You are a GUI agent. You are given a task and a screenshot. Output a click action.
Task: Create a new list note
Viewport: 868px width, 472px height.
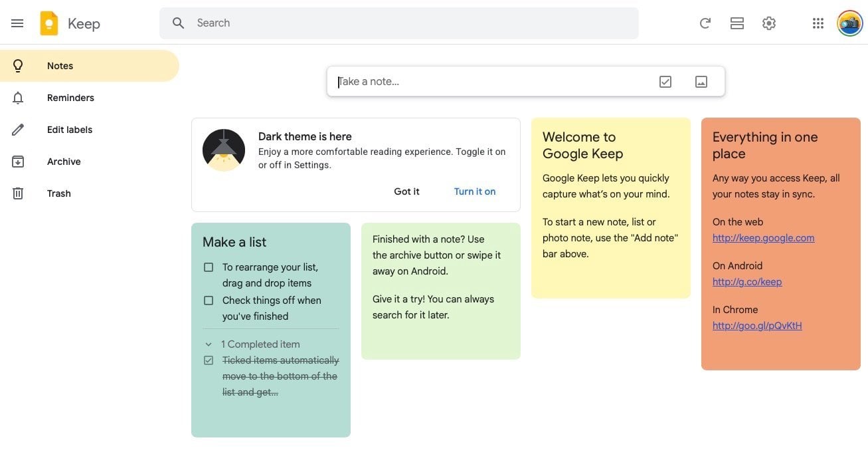[x=665, y=81]
